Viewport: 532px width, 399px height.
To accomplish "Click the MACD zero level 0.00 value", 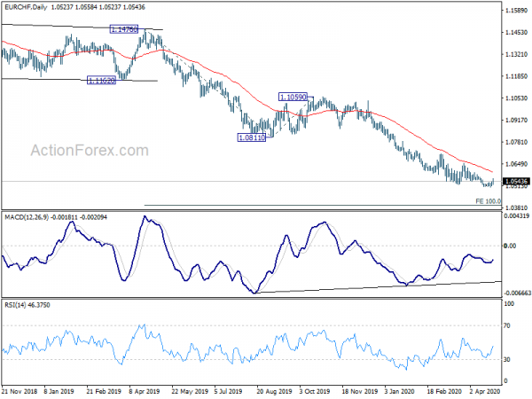I will [510, 246].
